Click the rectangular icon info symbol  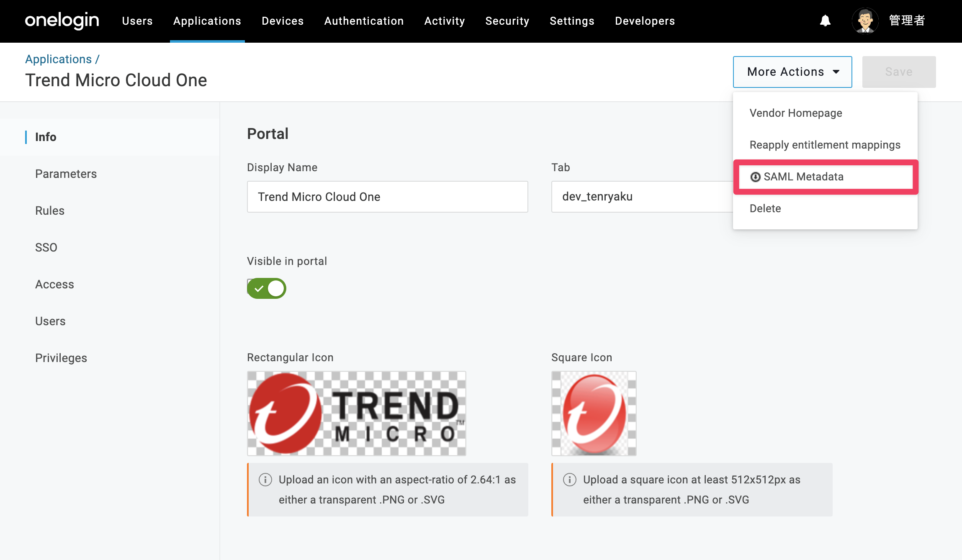[x=265, y=480]
